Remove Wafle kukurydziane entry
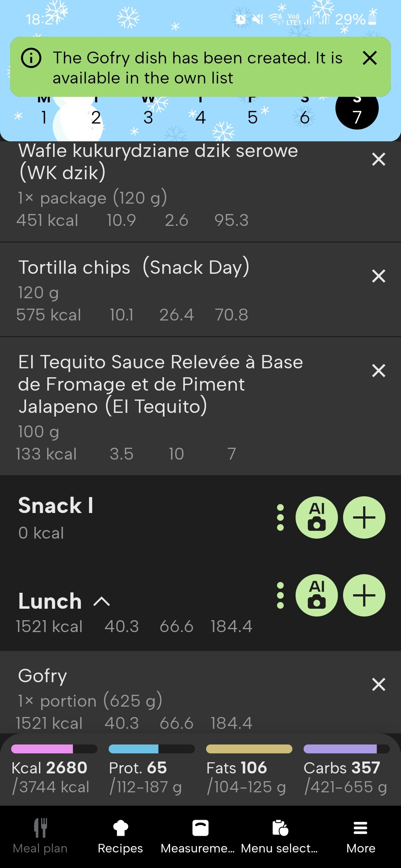This screenshot has height=868, width=401. [x=378, y=159]
